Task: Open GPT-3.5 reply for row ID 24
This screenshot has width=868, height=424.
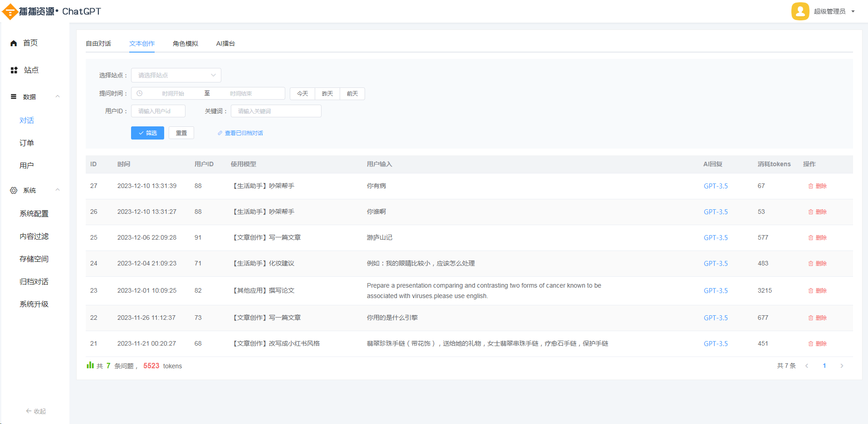Action: [x=716, y=264]
